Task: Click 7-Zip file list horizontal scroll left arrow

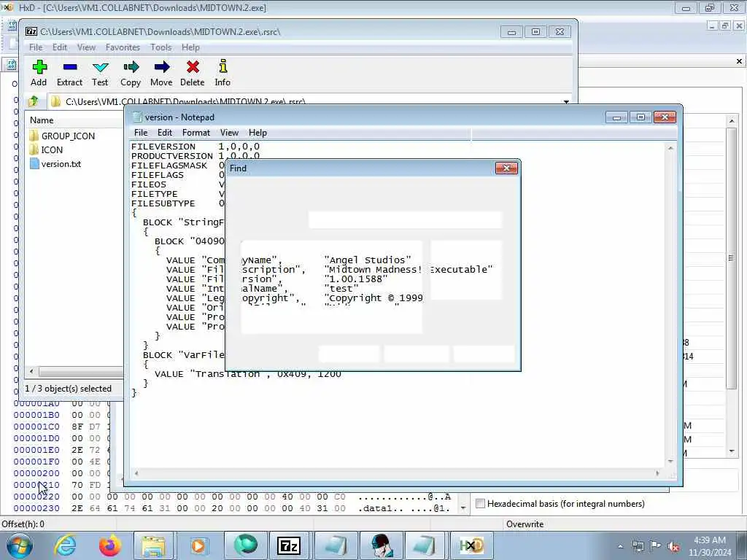Action: pyautogui.click(x=31, y=371)
